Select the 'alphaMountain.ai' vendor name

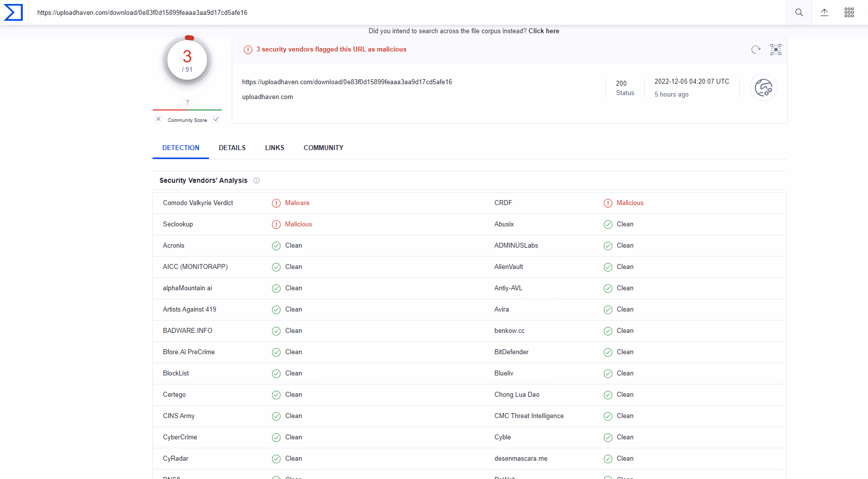click(x=187, y=288)
